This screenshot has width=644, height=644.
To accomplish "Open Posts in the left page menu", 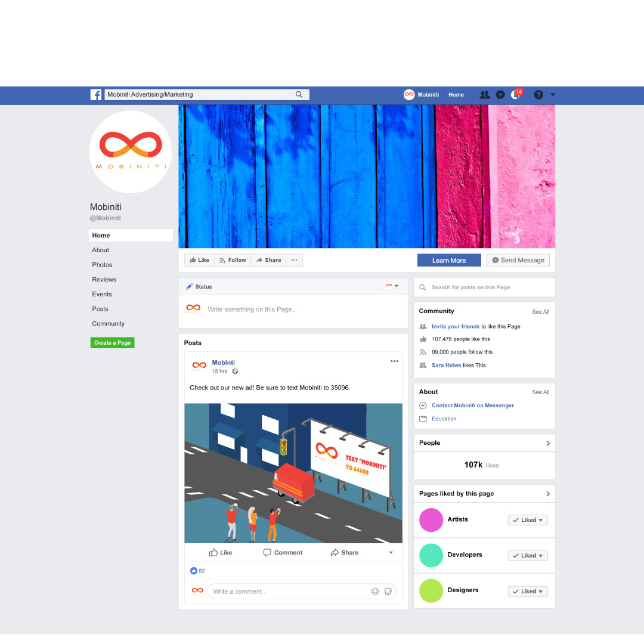I will tap(100, 309).
